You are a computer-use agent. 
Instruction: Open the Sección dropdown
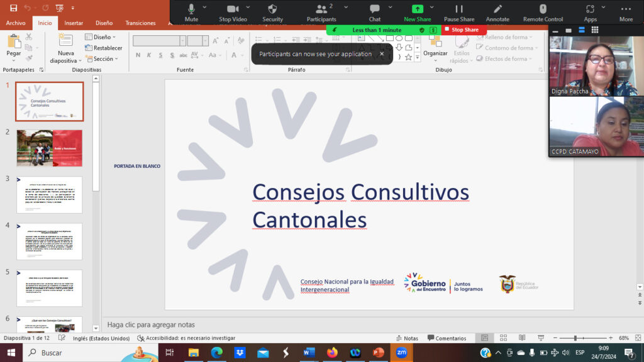[x=101, y=58]
